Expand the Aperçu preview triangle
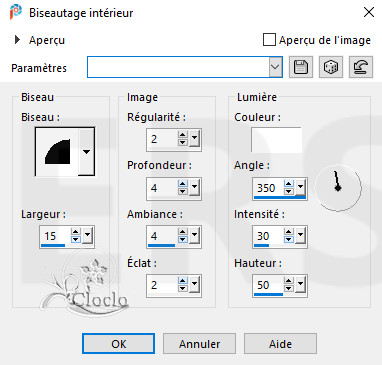Viewport: 382px width, 365px height. pyautogui.click(x=17, y=40)
